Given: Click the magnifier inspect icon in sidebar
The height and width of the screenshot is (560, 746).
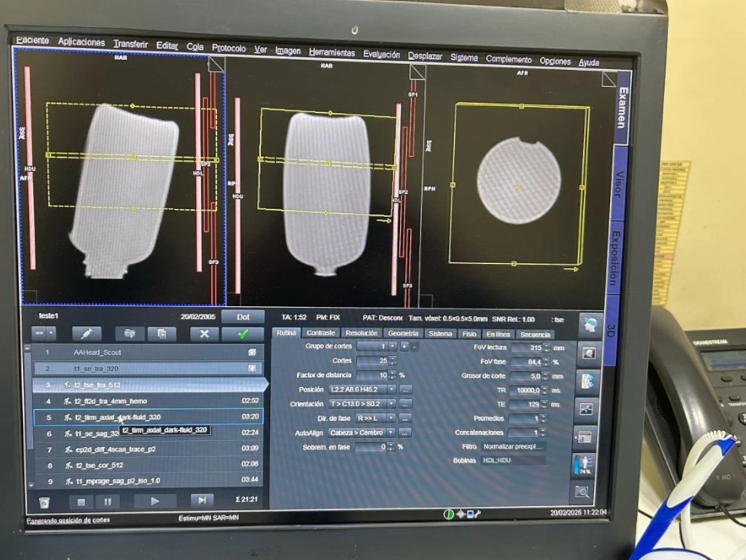Looking at the screenshot, I should (x=582, y=492).
